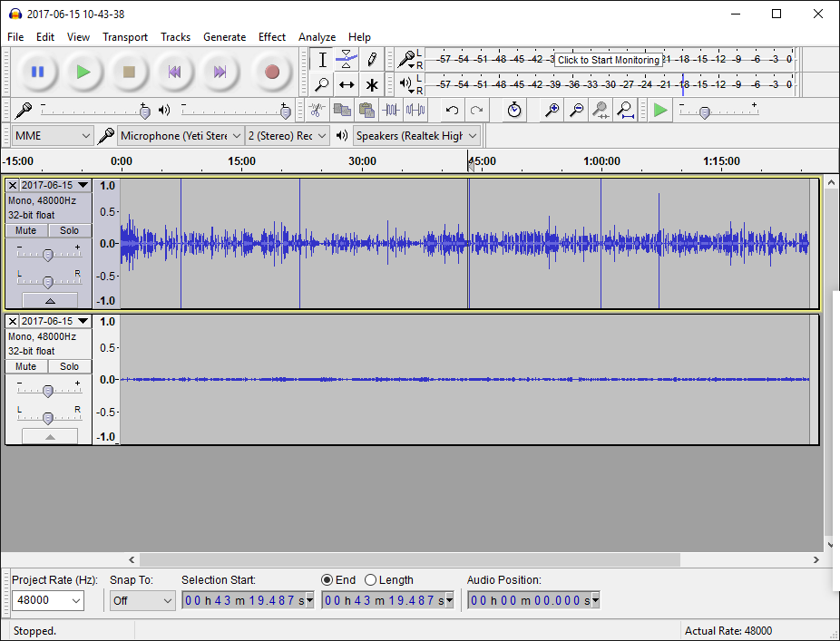This screenshot has width=840, height=641.
Task: Open Selection Start time format arrow
Action: (309, 600)
